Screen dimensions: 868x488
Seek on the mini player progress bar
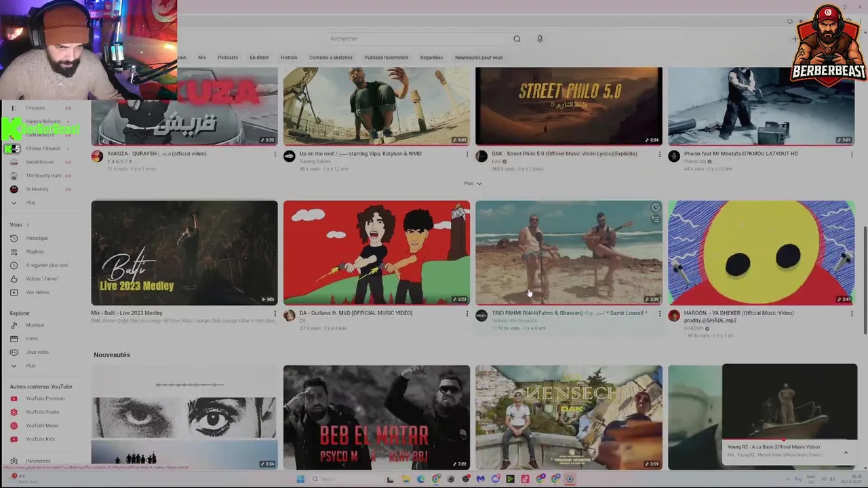789,440
